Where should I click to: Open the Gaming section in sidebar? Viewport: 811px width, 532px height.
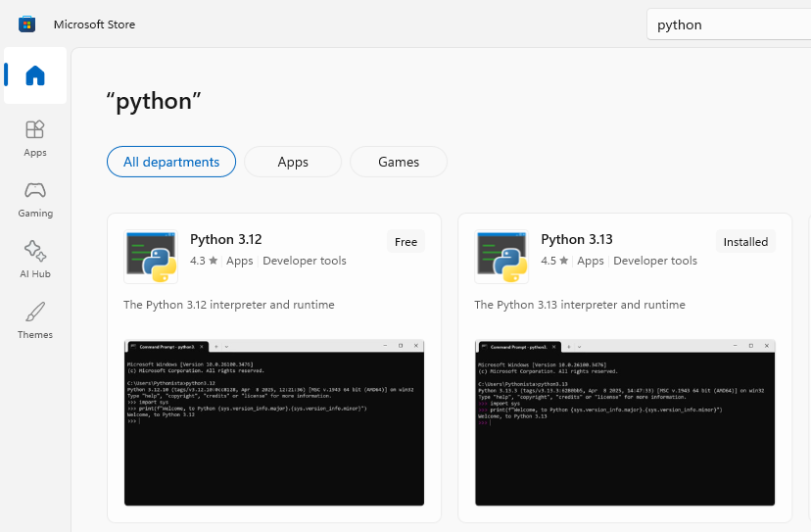pos(35,200)
